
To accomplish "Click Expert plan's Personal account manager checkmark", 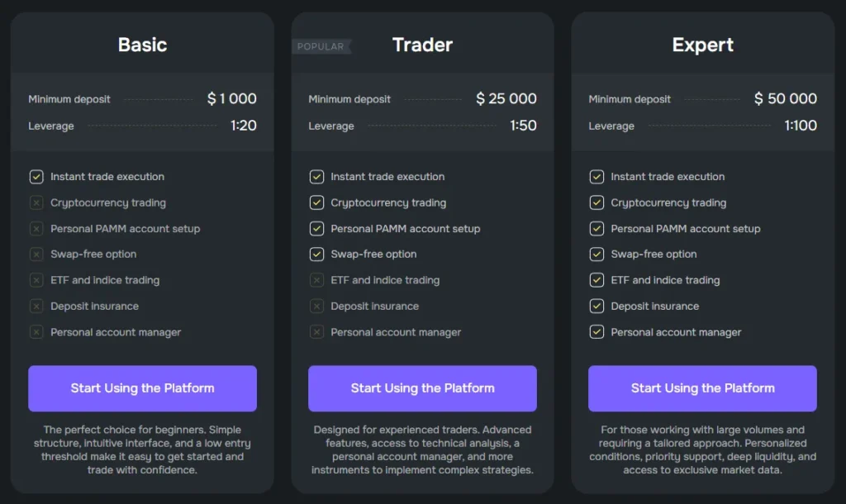I will click(x=596, y=332).
